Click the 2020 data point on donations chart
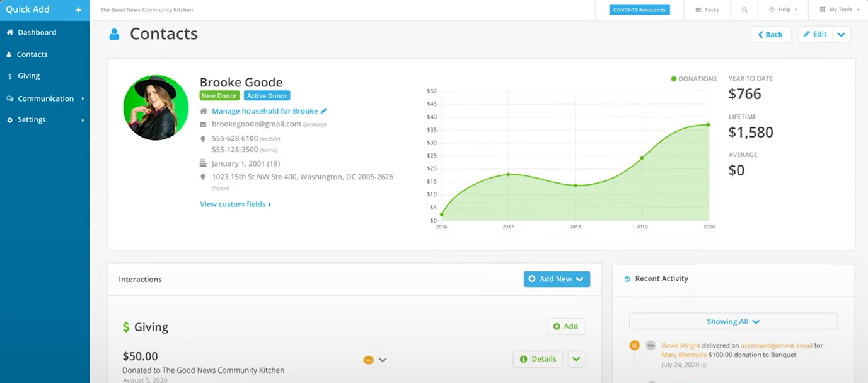The width and height of the screenshot is (868, 383). 709,124
